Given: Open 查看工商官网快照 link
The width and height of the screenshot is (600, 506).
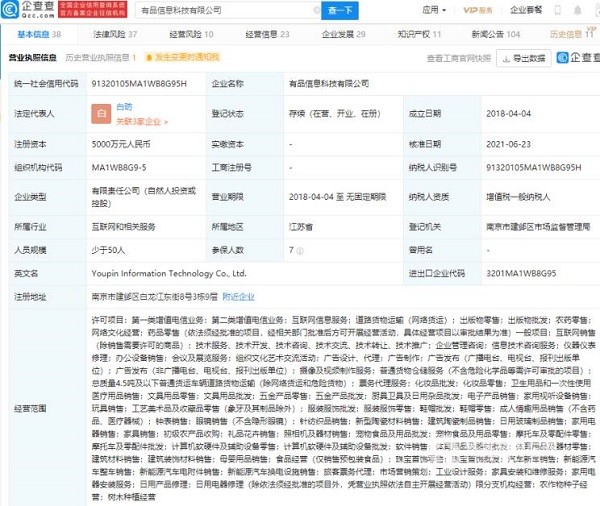Looking at the screenshot, I should [x=459, y=58].
